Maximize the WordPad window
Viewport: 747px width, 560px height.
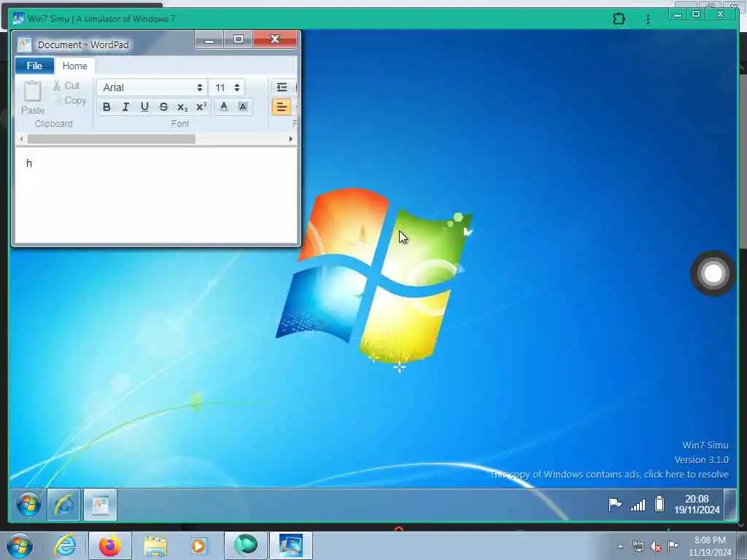pyautogui.click(x=239, y=39)
